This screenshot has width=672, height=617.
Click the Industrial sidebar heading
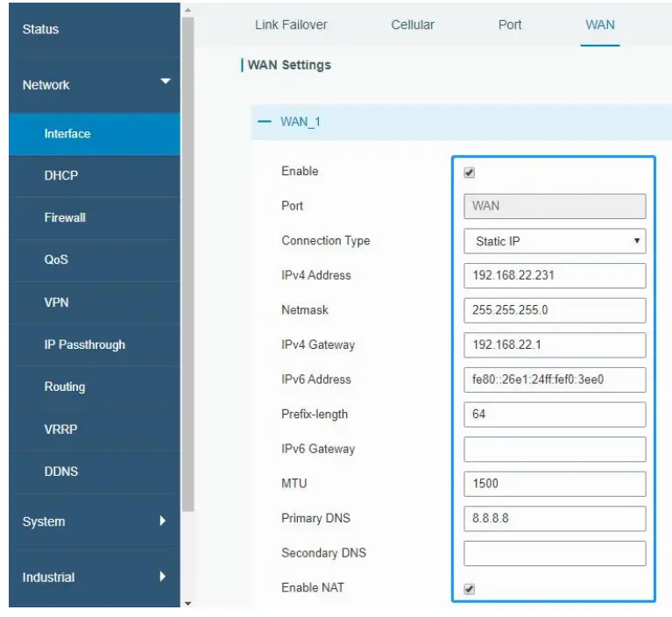48,578
